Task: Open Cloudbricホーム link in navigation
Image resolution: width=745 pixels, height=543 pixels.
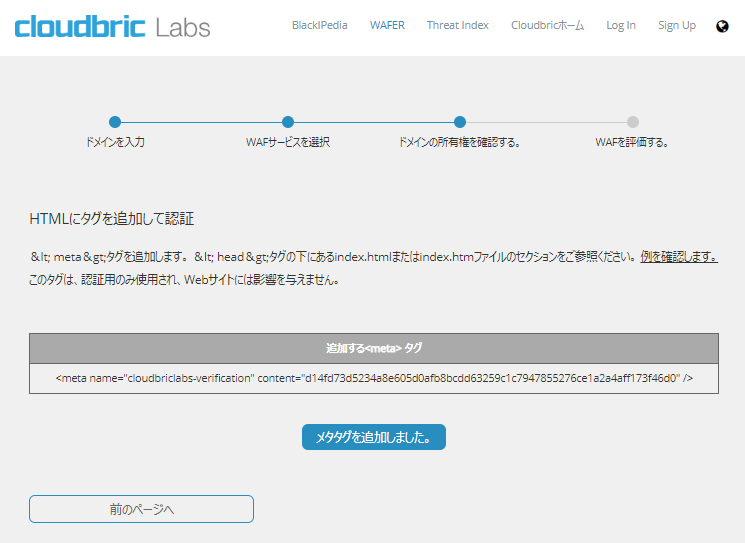Action: (547, 25)
